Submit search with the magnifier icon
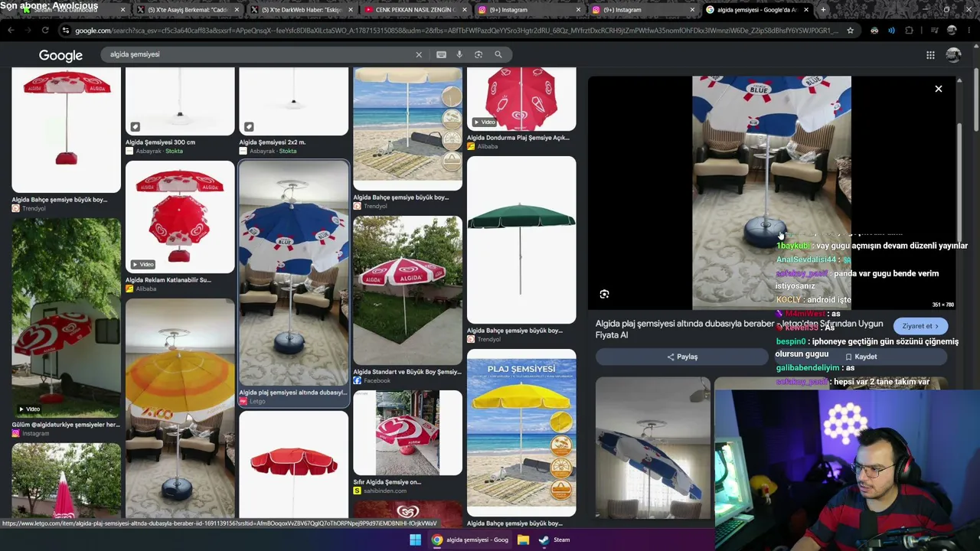Viewport: 980px width, 551px height. click(x=498, y=54)
